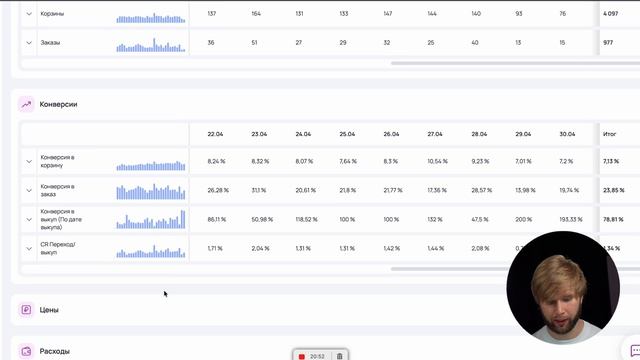Click the 27.04 column header
This screenshot has height=360, width=640.
pos(435,134)
